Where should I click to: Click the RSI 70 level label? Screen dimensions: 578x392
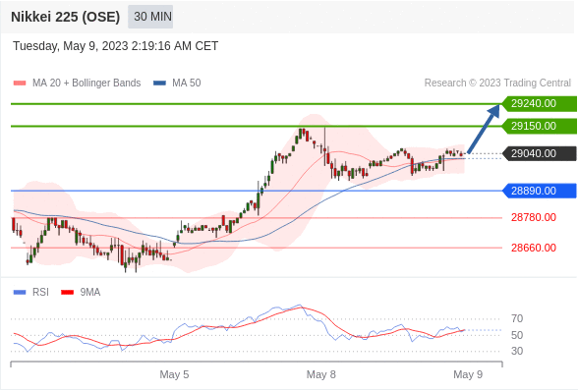tap(517, 318)
